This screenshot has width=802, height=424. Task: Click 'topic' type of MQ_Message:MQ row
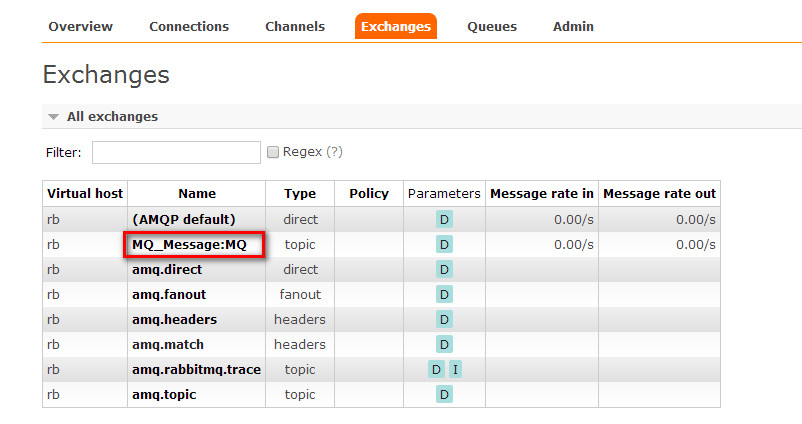click(300, 244)
